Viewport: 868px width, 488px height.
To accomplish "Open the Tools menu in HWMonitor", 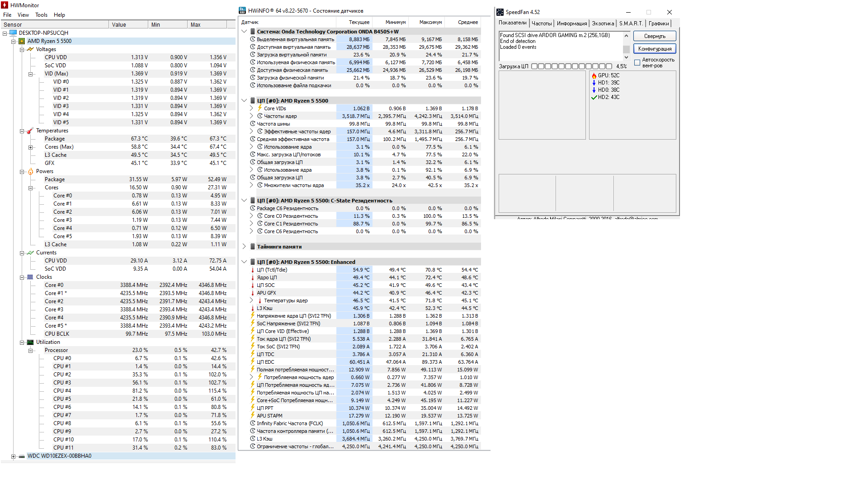I will (x=41, y=15).
